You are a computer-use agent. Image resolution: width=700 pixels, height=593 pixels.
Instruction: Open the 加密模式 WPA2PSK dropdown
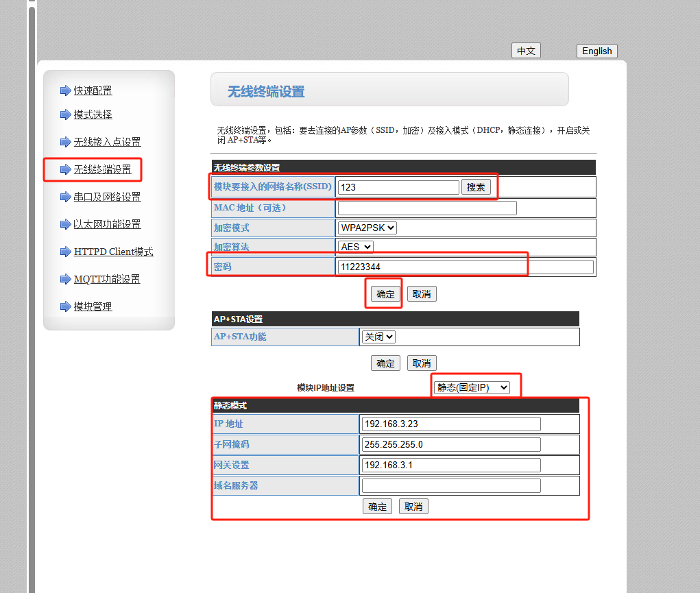367,228
